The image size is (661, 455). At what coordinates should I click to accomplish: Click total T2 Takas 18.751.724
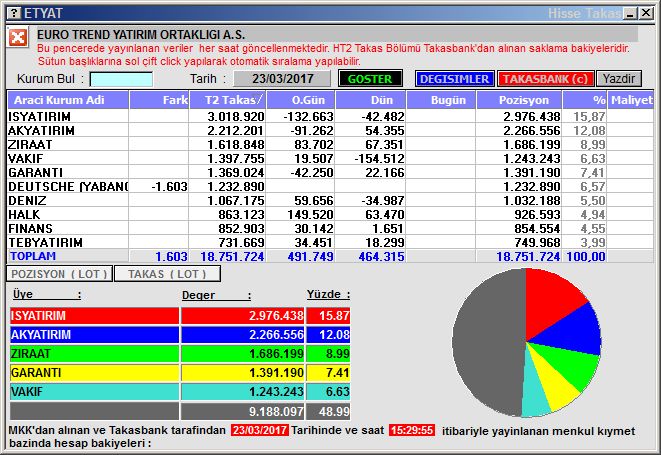click(x=232, y=256)
